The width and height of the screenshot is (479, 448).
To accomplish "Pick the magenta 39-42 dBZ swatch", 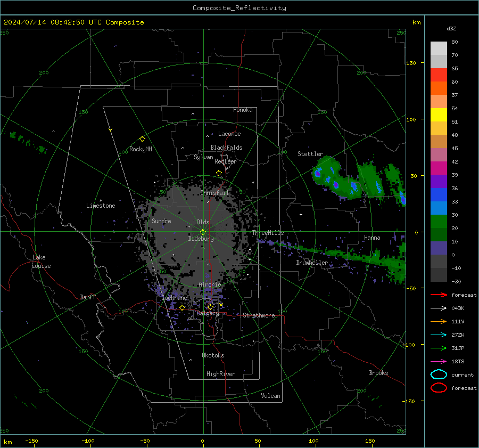I will point(439,168).
